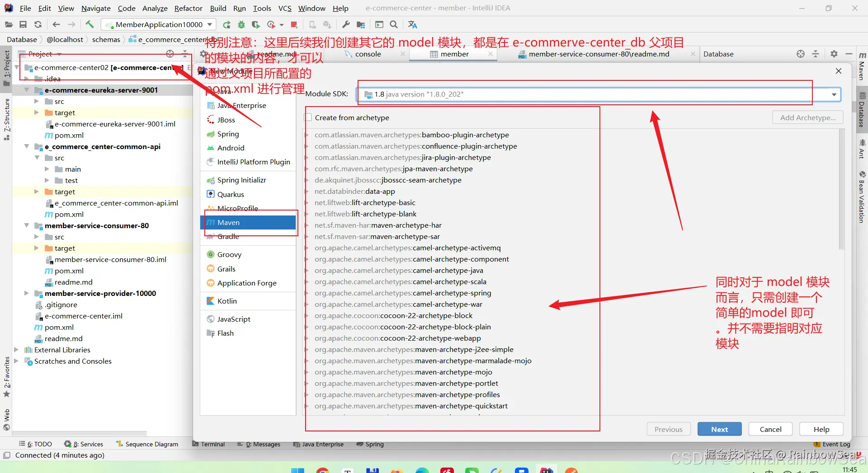Switch to the member editor tab
The height and width of the screenshot is (473, 868).
(454, 54)
